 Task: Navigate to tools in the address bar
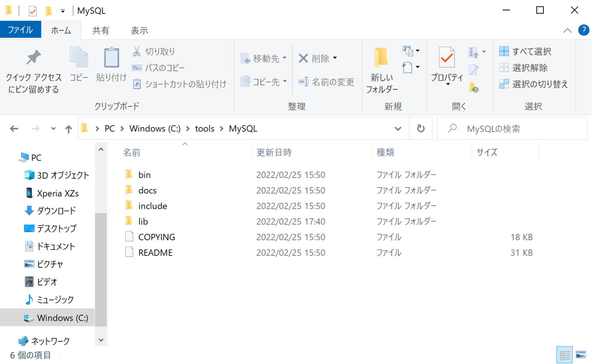pyautogui.click(x=205, y=129)
